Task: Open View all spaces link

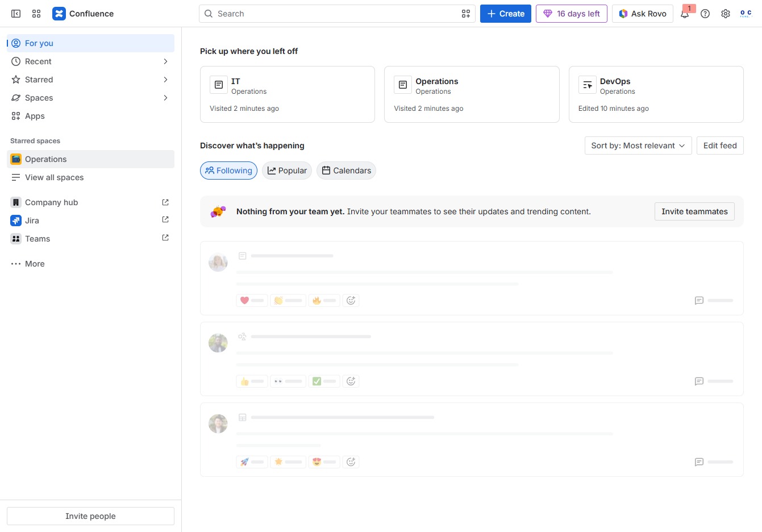Action: click(90, 177)
